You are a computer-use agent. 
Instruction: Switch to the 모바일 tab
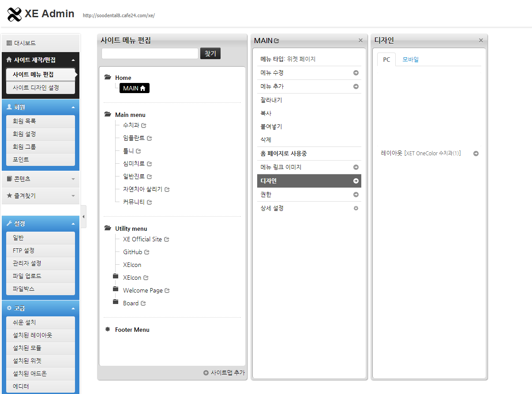point(410,60)
